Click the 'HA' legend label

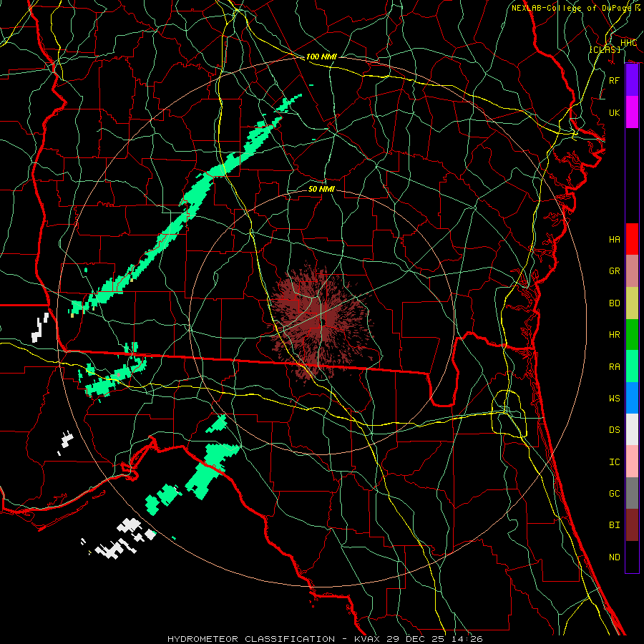[614, 239]
